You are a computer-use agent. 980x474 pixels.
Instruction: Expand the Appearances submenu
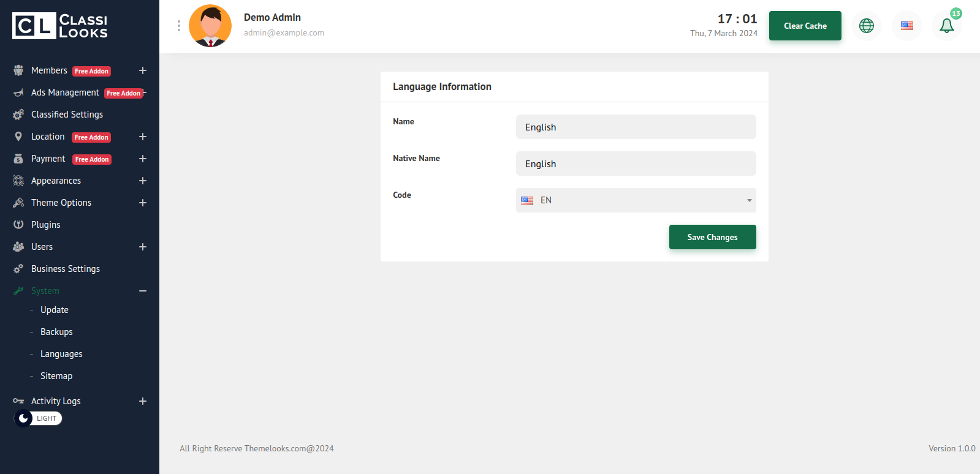click(143, 181)
